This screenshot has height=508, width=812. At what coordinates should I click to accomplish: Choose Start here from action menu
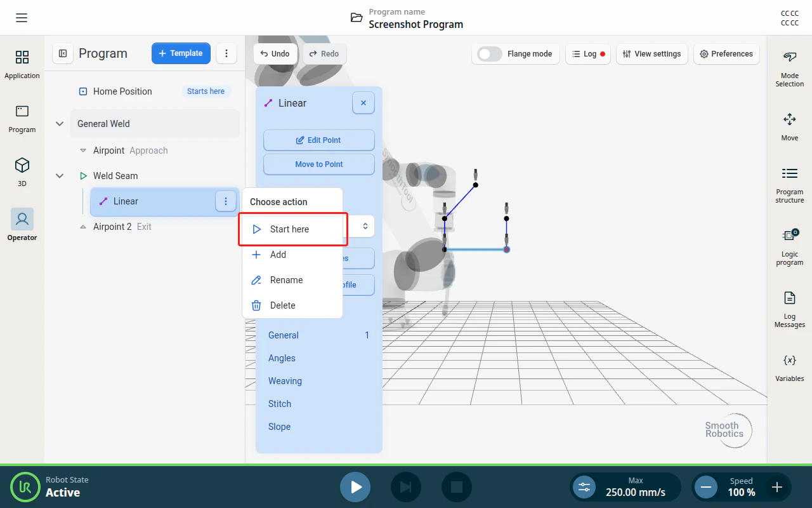pyautogui.click(x=292, y=229)
